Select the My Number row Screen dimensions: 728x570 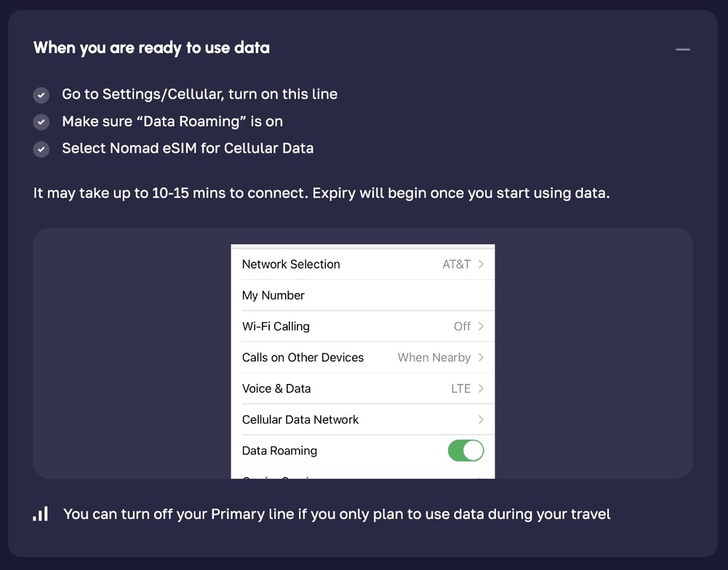pyautogui.click(x=273, y=295)
